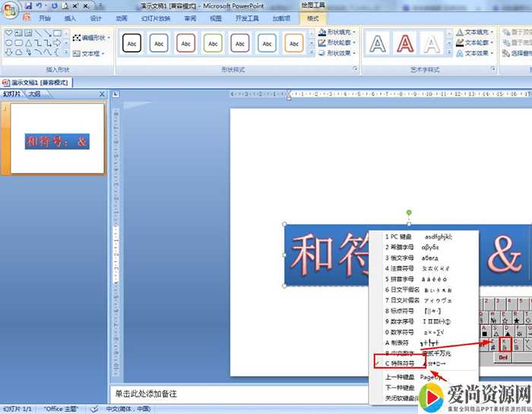Select the cloud shape

[19, 52]
